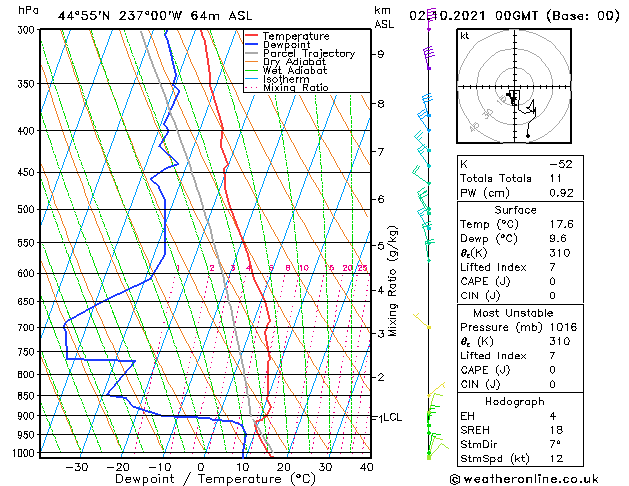The image size is (629, 486).
Task: Click the hodograph wind plot
Action: click(514, 86)
